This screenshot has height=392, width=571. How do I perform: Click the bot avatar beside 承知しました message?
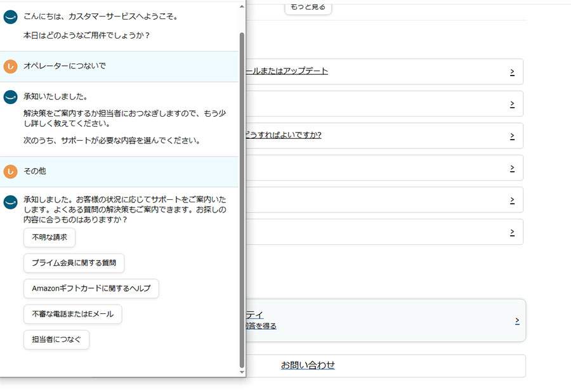click(x=11, y=202)
